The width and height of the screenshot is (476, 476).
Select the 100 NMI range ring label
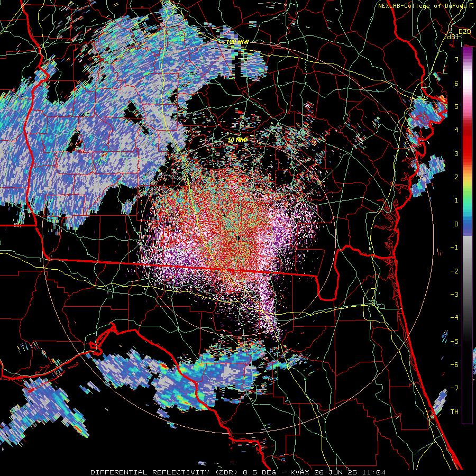point(237,42)
